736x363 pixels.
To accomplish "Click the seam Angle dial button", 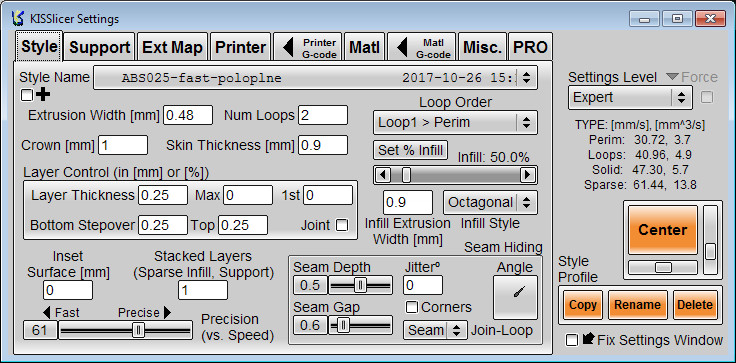I will [515, 298].
